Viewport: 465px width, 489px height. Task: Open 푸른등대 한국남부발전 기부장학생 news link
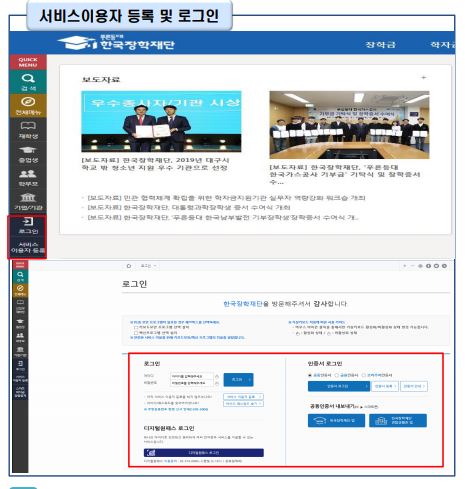[x=223, y=218]
